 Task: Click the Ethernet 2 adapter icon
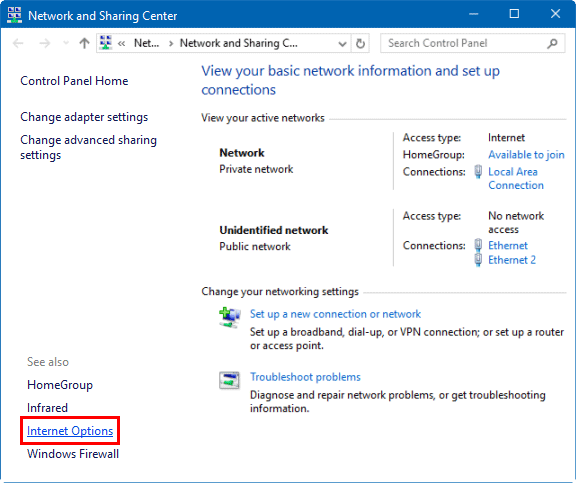tap(478, 260)
